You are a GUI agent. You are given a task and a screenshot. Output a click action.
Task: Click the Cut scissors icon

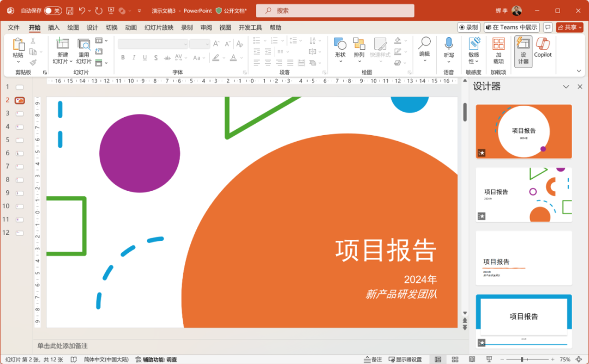[x=33, y=41]
